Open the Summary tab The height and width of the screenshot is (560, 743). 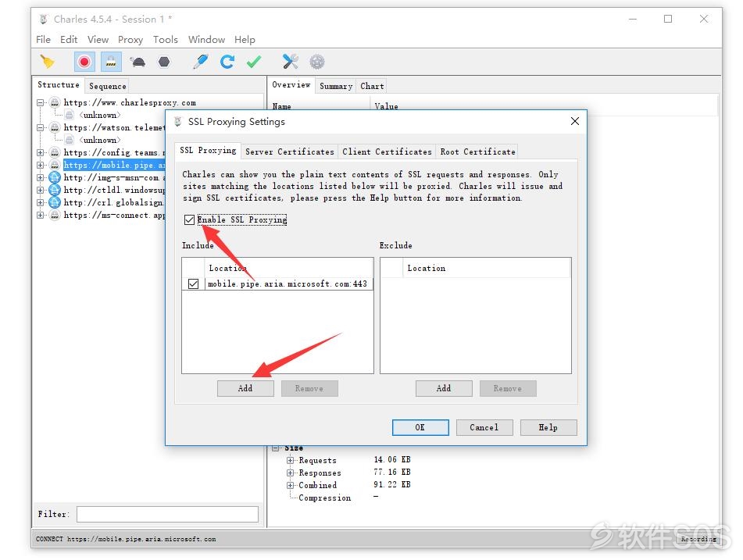pos(336,86)
